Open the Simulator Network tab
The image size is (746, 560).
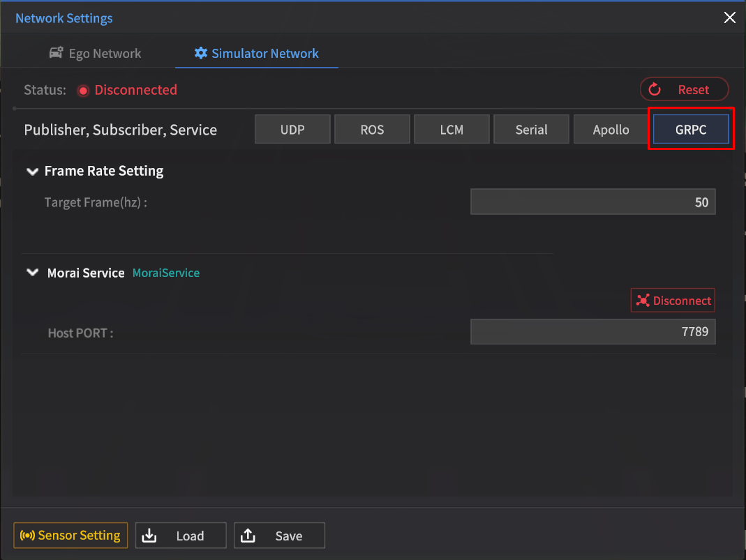[x=256, y=54]
